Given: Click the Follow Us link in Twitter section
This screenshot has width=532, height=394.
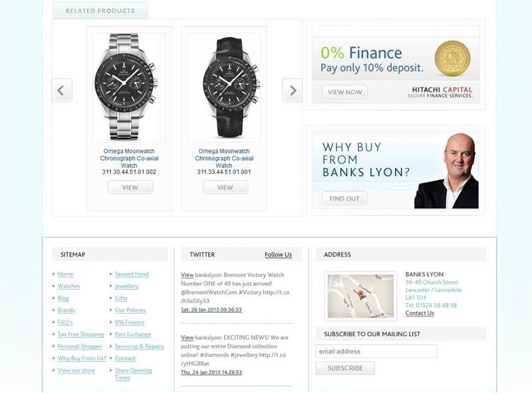Looking at the screenshot, I should (278, 254).
